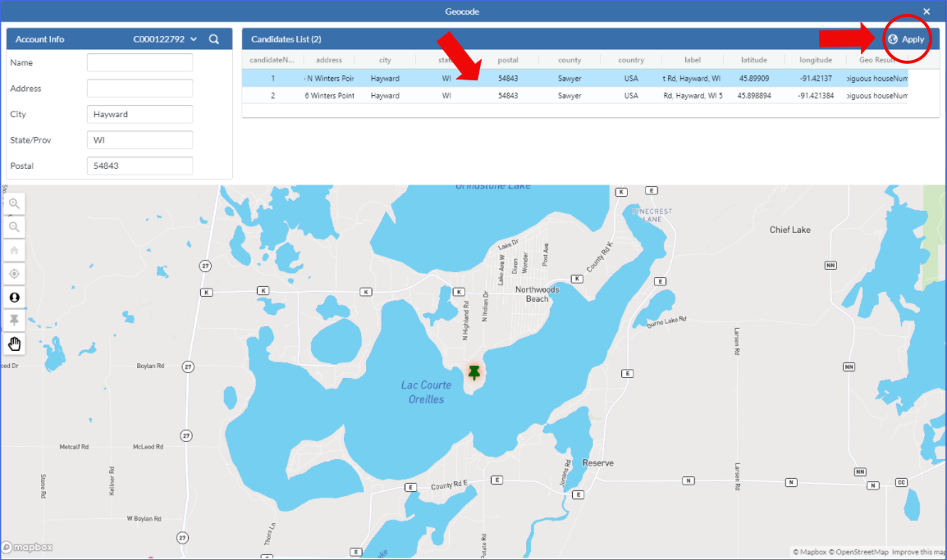Click label cell 'Rd, Hayward, WI 5'
The height and width of the screenshot is (560, 947).
click(693, 95)
